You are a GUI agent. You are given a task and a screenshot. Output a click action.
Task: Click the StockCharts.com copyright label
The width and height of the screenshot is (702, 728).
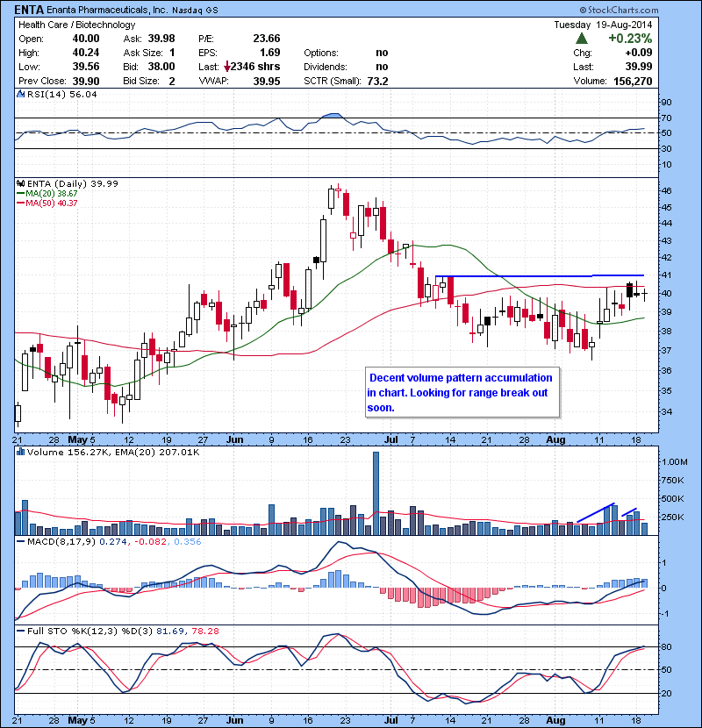(619, 10)
